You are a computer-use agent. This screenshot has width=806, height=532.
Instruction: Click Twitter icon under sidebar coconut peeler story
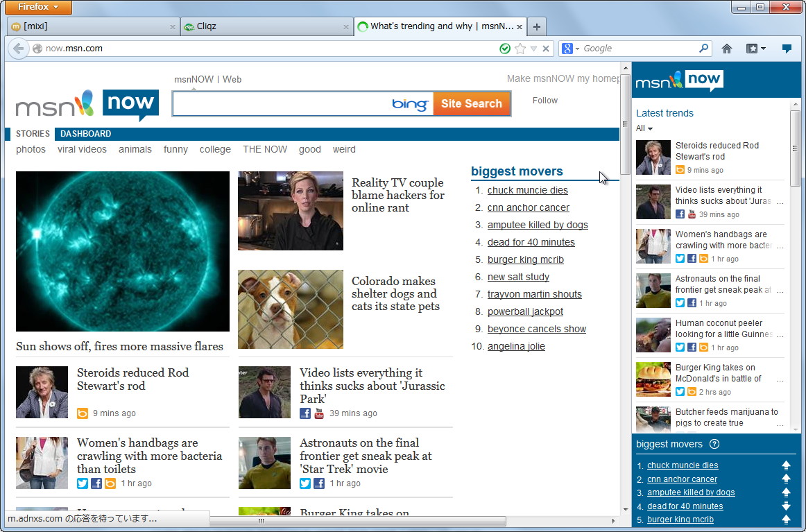pos(680,347)
